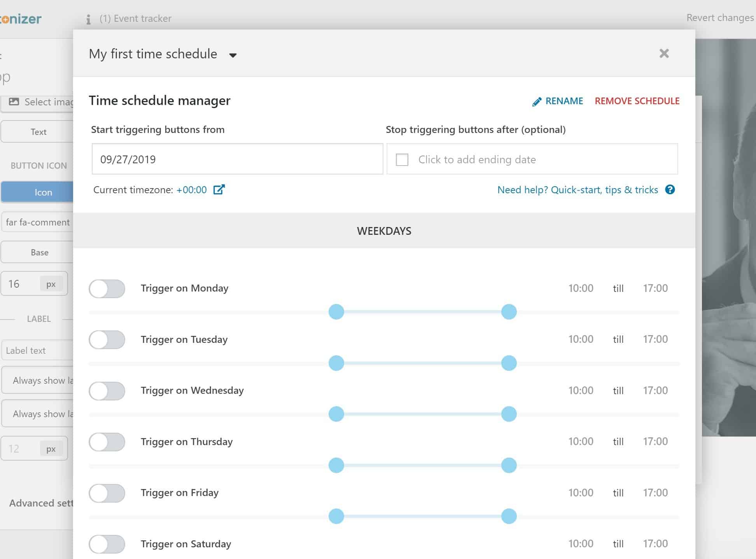The width and height of the screenshot is (756, 559).
Task: Click Friday start time slider handle
Action: coord(336,516)
